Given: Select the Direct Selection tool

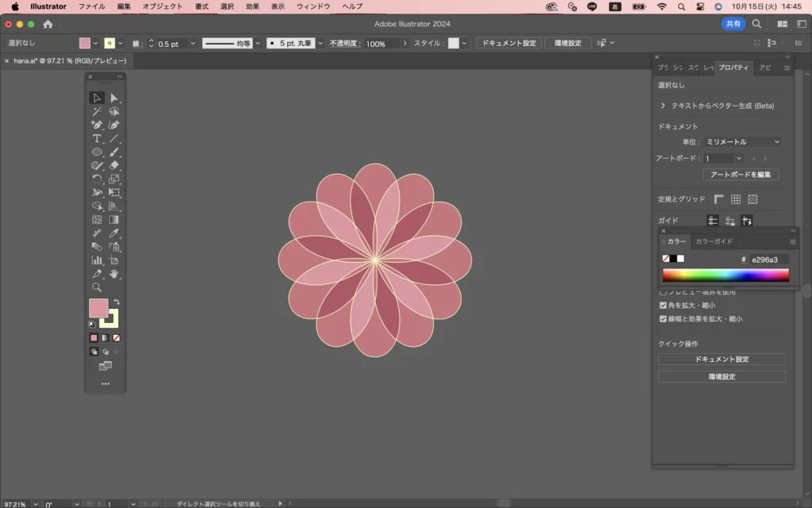Looking at the screenshot, I should (x=114, y=98).
